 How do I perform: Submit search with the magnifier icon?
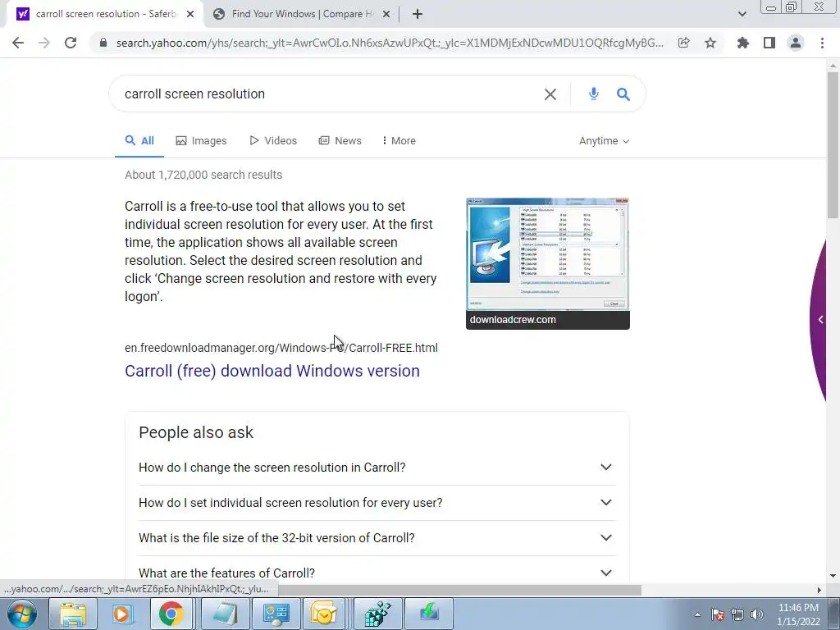pos(623,94)
